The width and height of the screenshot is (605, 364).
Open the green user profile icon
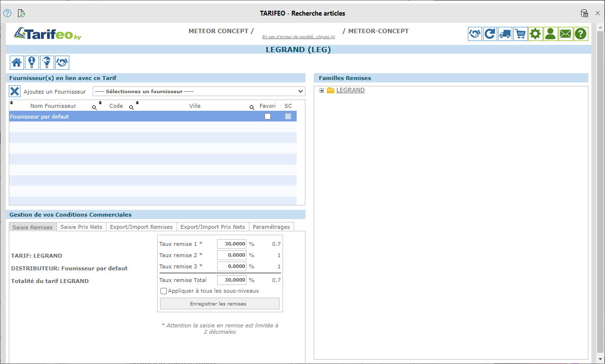click(x=551, y=34)
